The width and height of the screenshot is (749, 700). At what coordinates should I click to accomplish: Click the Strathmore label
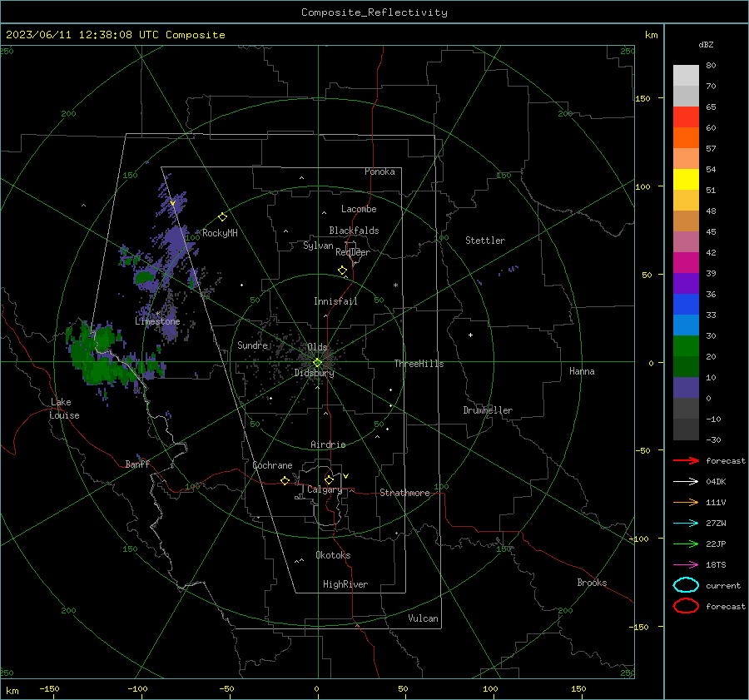(404, 493)
